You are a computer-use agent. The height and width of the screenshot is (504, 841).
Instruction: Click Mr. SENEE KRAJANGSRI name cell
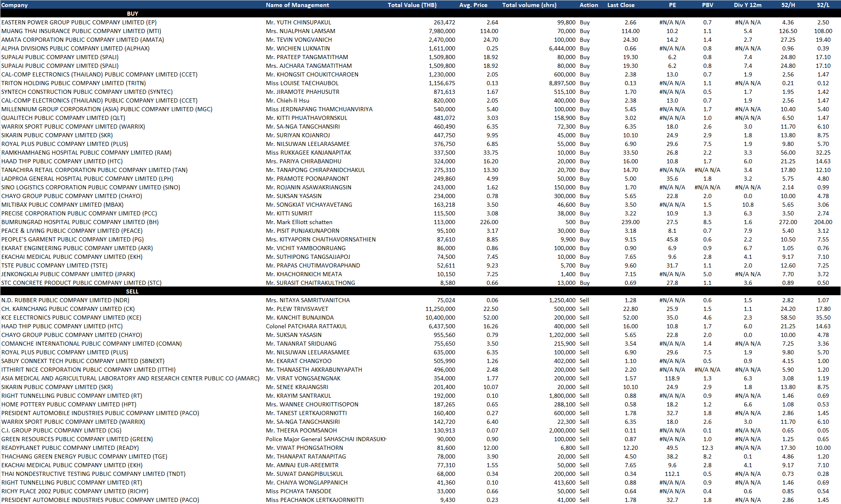297,387
